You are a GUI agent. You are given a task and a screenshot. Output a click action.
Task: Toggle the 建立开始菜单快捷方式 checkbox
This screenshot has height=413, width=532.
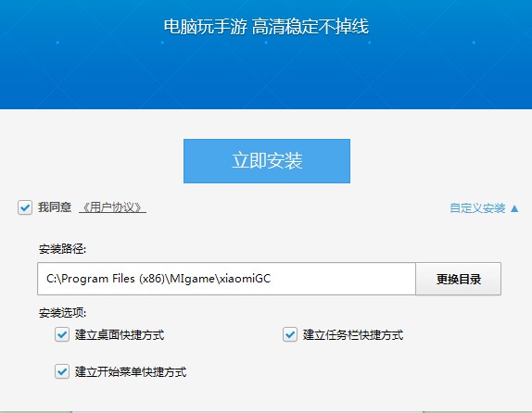click(62, 371)
